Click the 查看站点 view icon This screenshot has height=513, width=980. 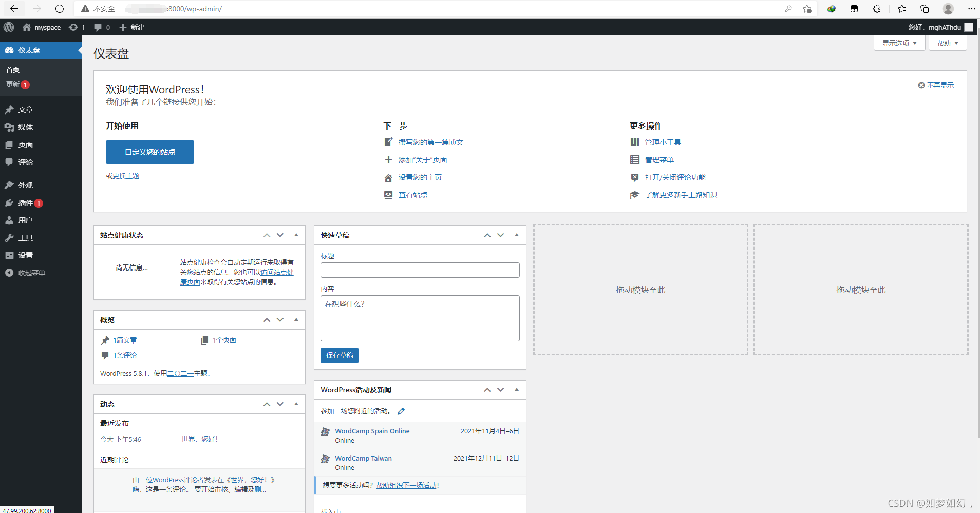(x=388, y=195)
